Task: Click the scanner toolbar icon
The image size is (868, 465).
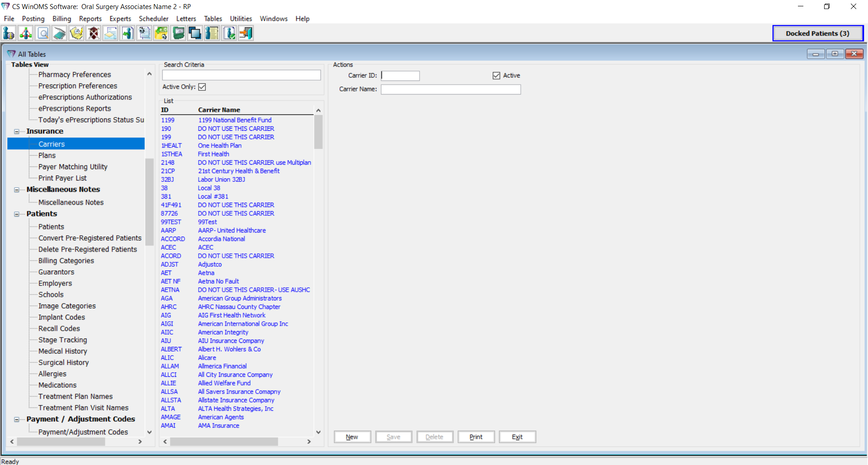Action: pos(60,33)
